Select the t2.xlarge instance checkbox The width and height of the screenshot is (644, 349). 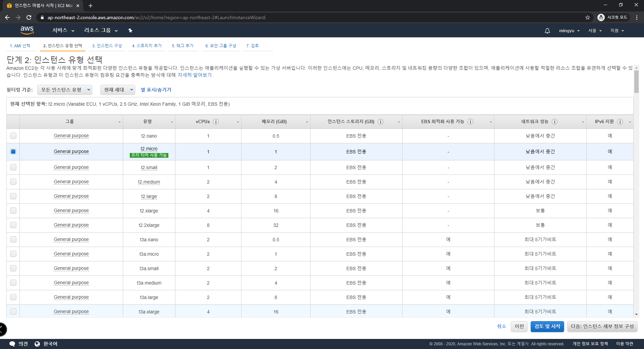tap(13, 210)
